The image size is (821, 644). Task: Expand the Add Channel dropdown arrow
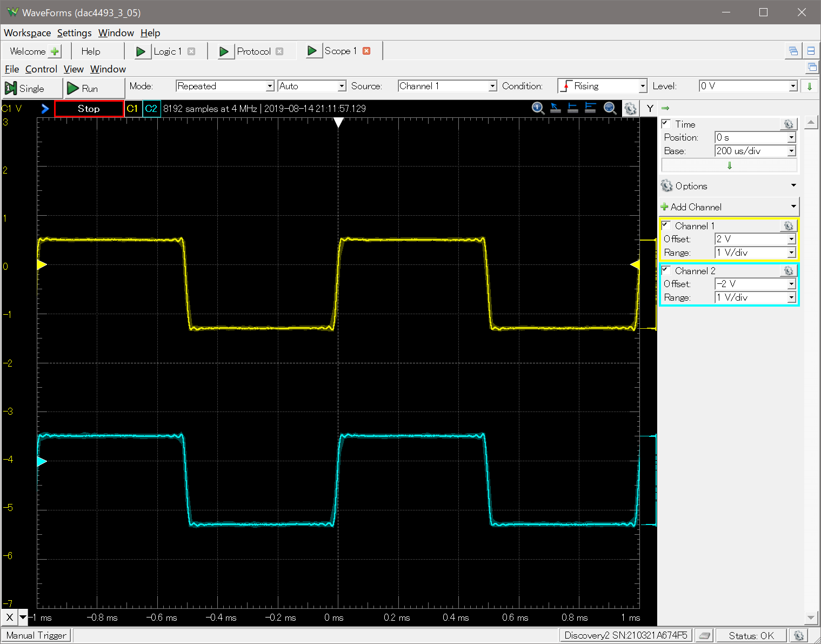coord(793,207)
